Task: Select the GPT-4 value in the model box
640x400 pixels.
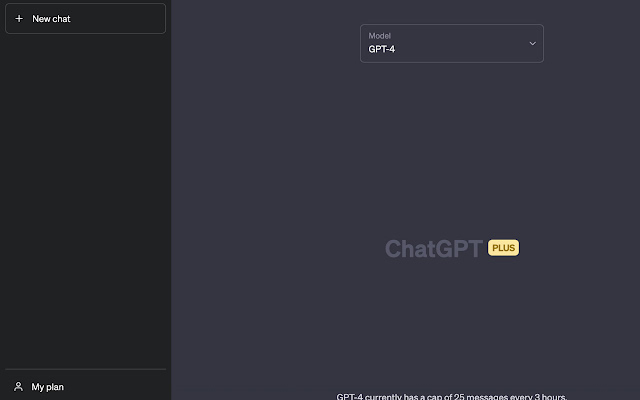Action: pos(382,49)
